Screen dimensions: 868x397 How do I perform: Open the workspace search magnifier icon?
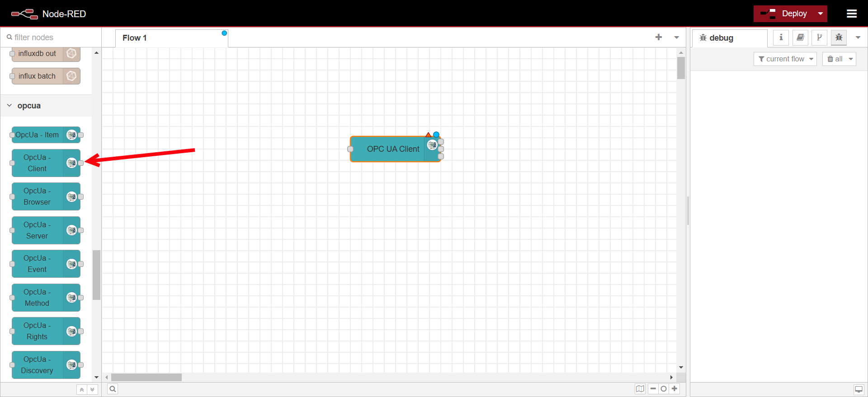coord(113,389)
